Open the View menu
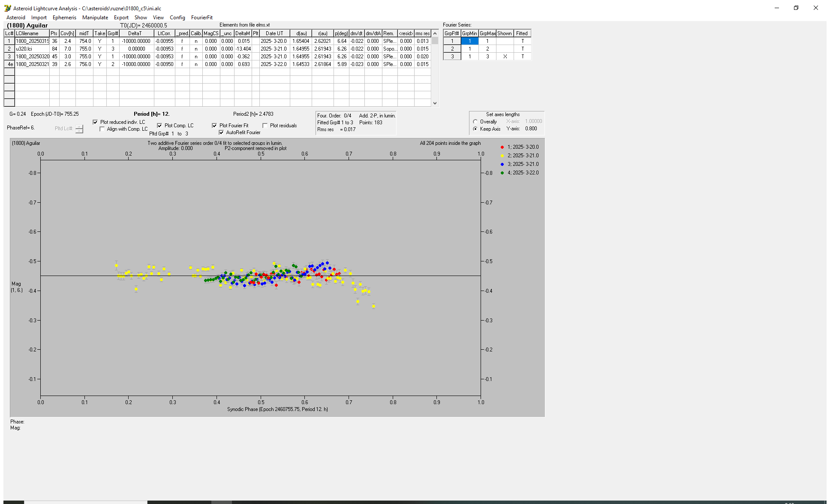 point(158,18)
